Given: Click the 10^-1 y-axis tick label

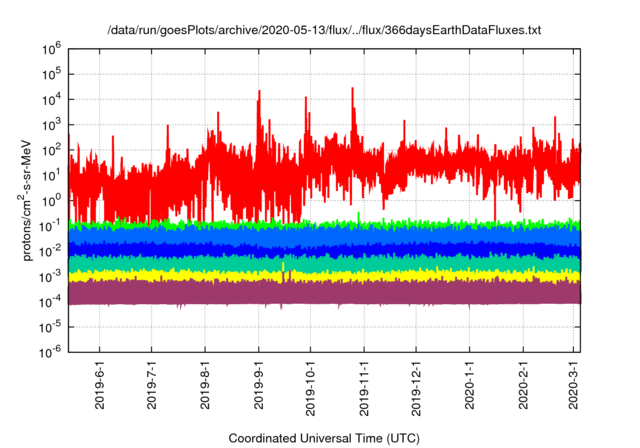Looking at the screenshot, I should point(50,226).
